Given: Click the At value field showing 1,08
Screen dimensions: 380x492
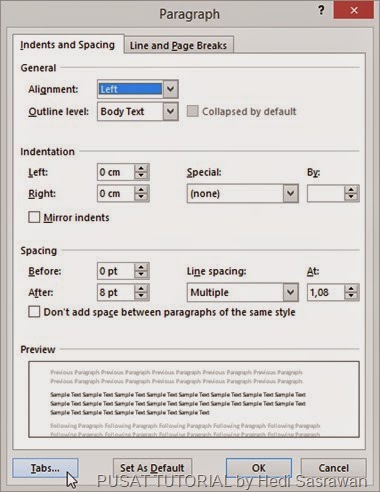Looking at the screenshot, I should point(325,292).
